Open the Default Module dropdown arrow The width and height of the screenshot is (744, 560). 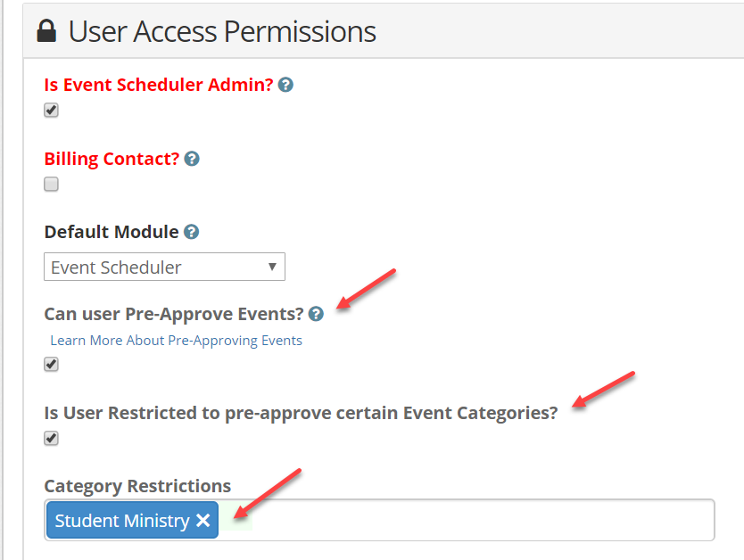272,267
